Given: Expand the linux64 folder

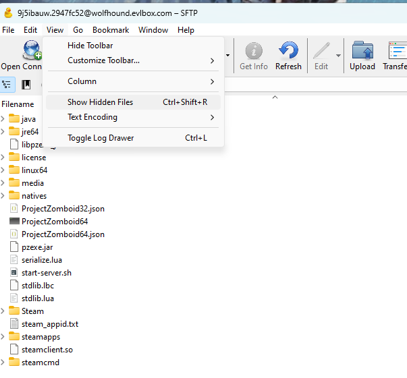Looking at the screenshot, I should click(3, 170).
